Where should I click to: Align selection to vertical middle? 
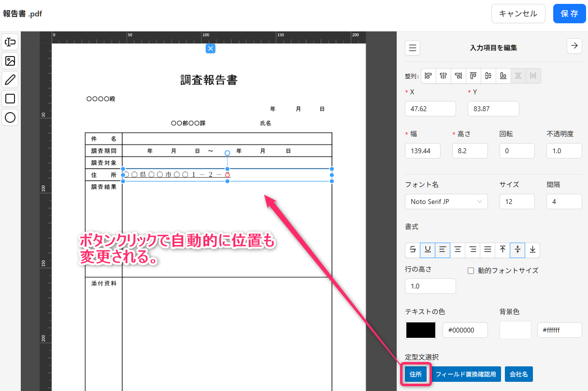(x=488, y=76)
